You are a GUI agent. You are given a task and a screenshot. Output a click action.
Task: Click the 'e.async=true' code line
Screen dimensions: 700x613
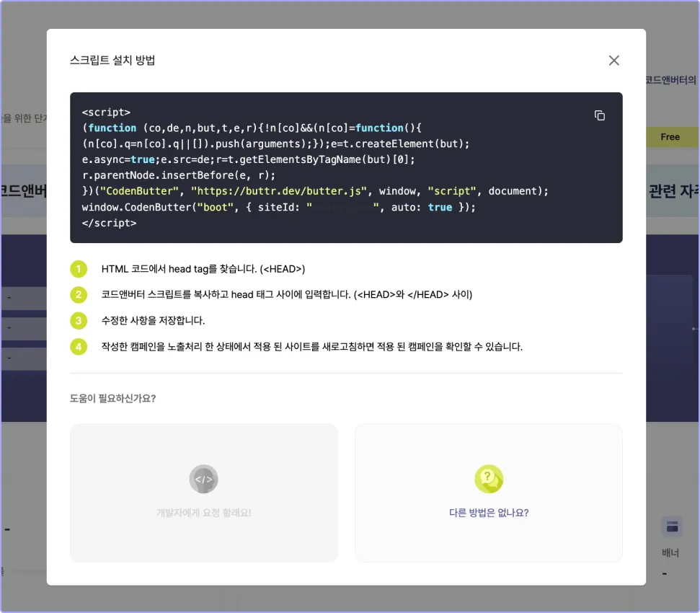tap(248, 159)
